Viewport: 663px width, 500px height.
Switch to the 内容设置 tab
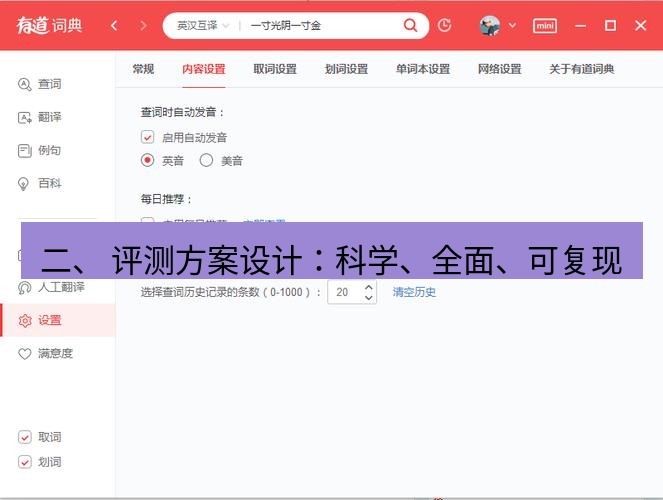(x=204, y=69)
